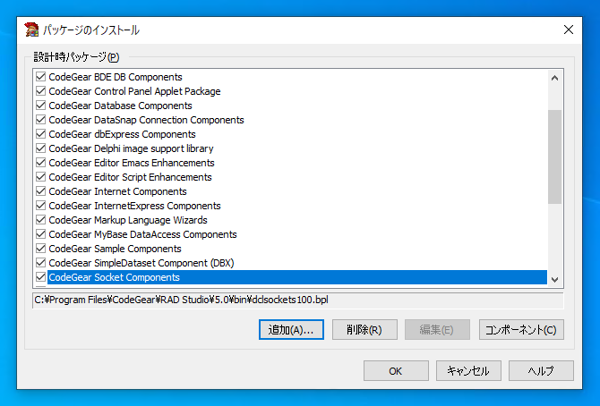Toggle CodeGear Delphi image support library checkbox
Screen dimensions: 600x406
coord(41,148)
